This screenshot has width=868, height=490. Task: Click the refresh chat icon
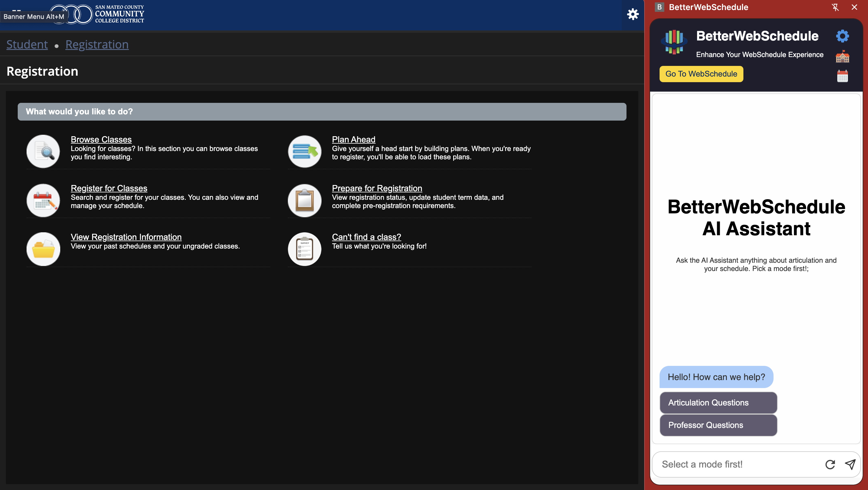[830, 464]
